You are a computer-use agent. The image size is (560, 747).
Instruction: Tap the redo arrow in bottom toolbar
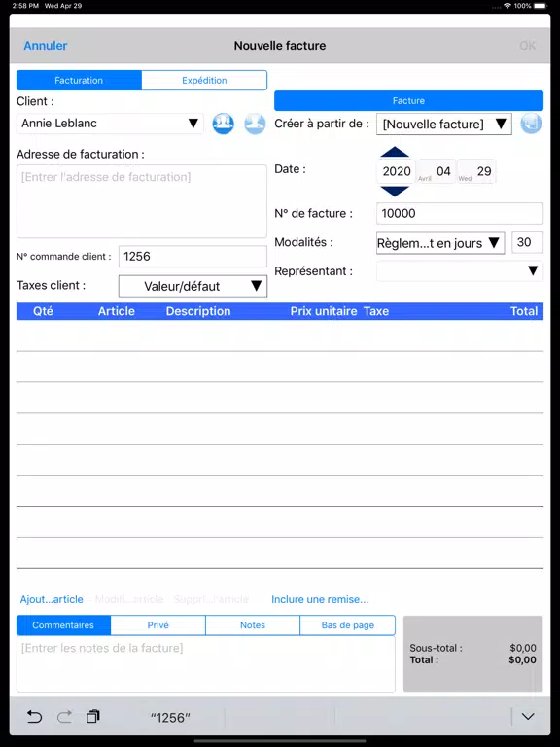point(64,717)
